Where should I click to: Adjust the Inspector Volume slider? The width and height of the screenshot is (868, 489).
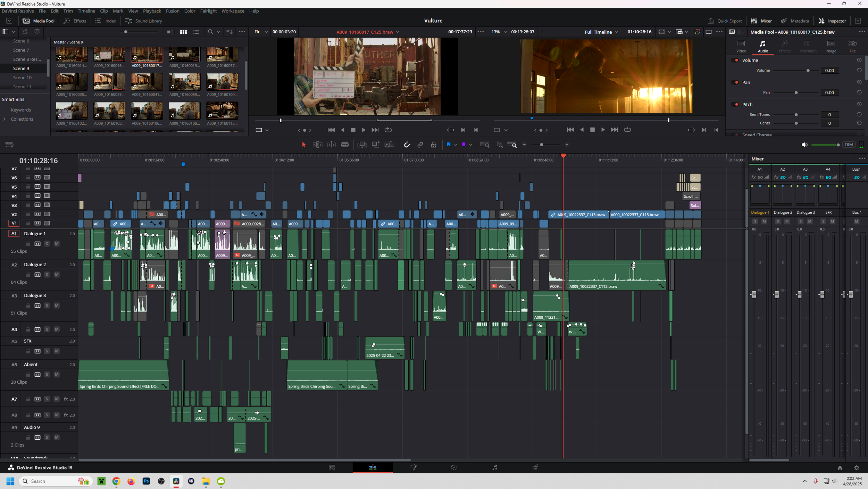(808, 71)
